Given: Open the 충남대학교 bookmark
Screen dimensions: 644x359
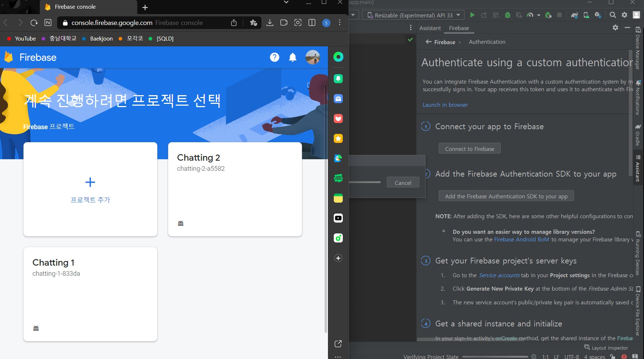Looking at the screenshot, I should (x=59, y=38).
